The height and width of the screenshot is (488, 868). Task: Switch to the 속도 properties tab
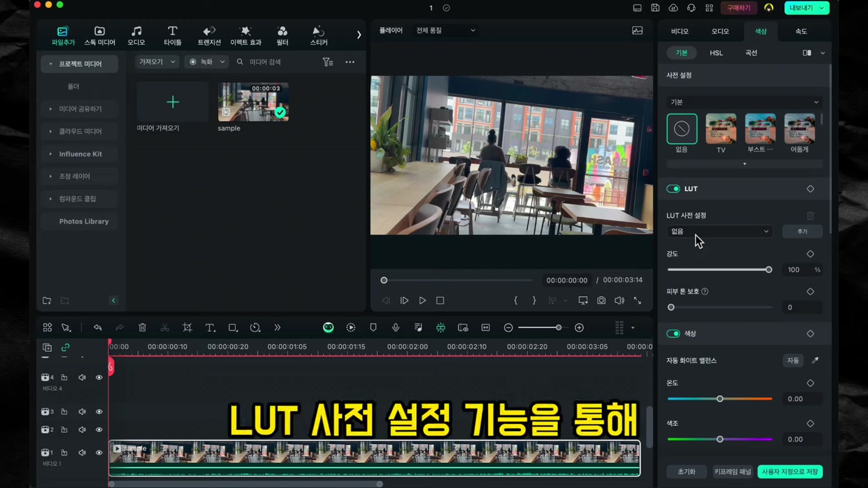pyautogui.click(x=801, y=31)
